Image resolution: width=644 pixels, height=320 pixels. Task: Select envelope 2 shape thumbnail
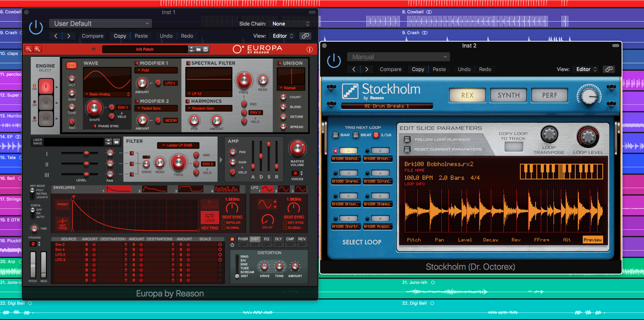point(155,189)
